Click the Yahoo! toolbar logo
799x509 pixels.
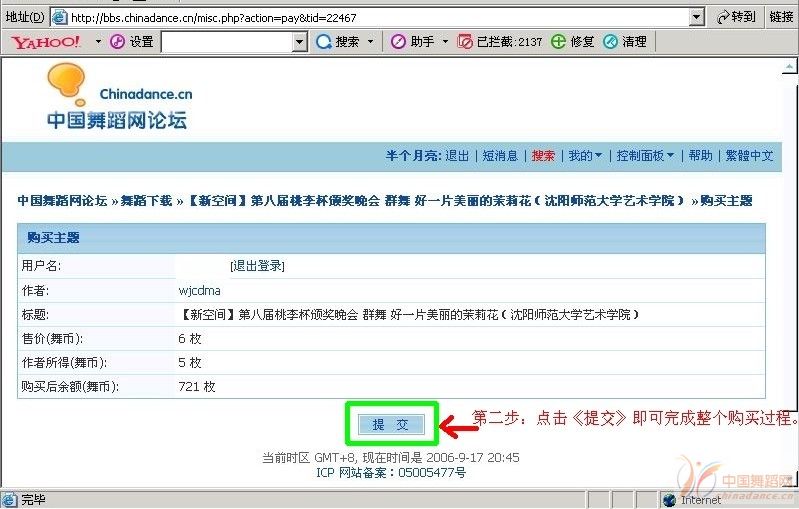click(x=45, y=41)
